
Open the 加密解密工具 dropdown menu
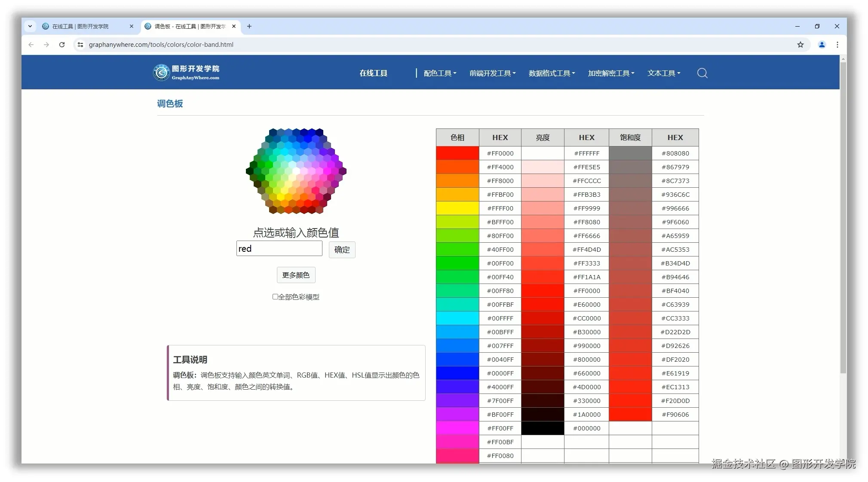pos(610,73)
